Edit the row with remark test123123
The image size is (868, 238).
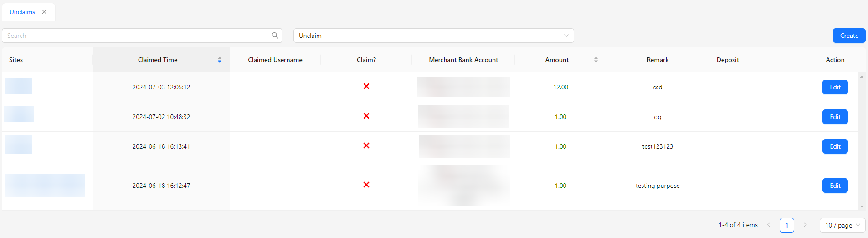click(x=835, y=146)
